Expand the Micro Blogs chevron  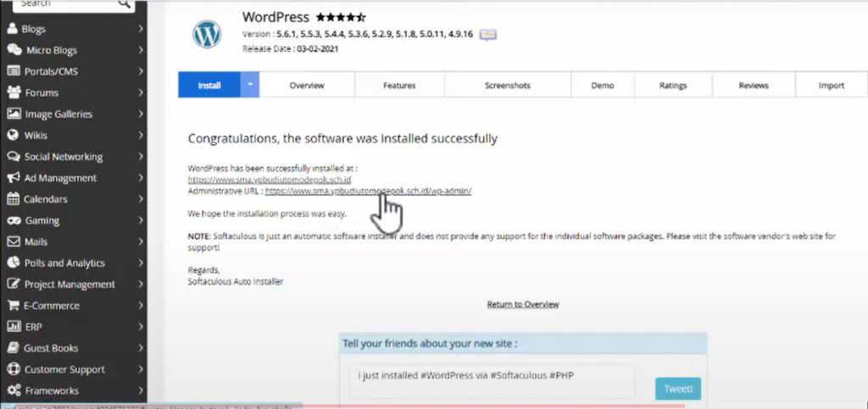(141, 50)
